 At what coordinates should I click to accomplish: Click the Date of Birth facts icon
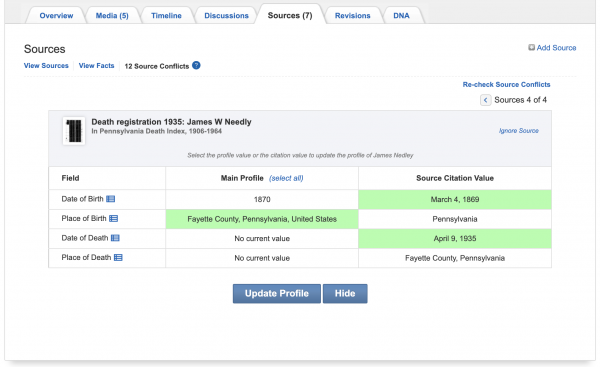pyautogui.click(x=111, y=199)
